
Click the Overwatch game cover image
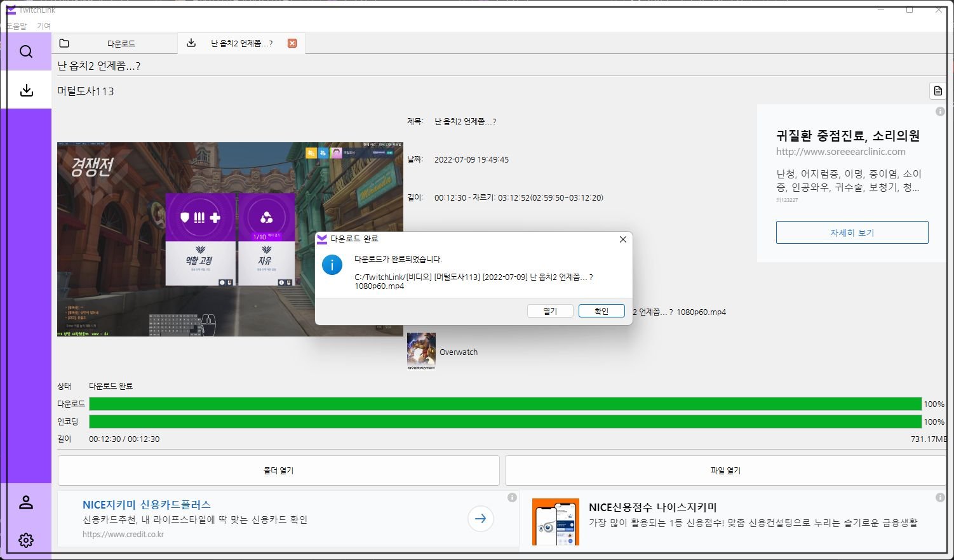point(421,351)
